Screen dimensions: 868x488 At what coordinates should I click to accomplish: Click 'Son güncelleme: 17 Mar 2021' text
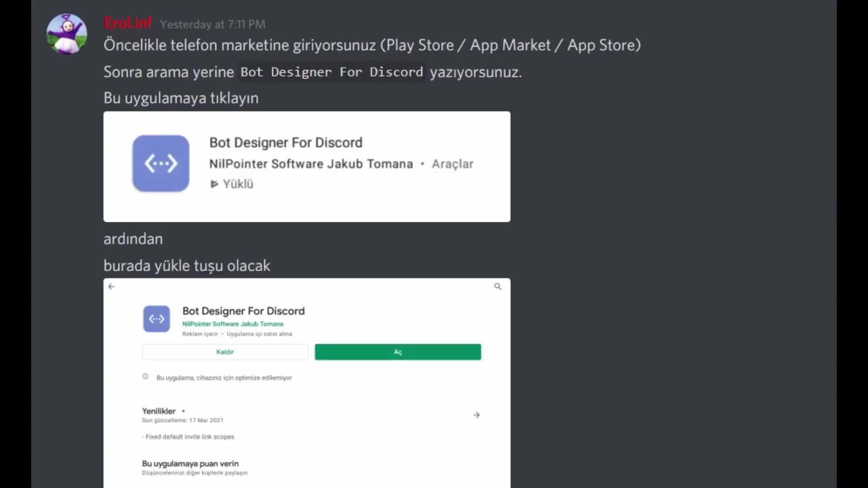coord(183,420)
